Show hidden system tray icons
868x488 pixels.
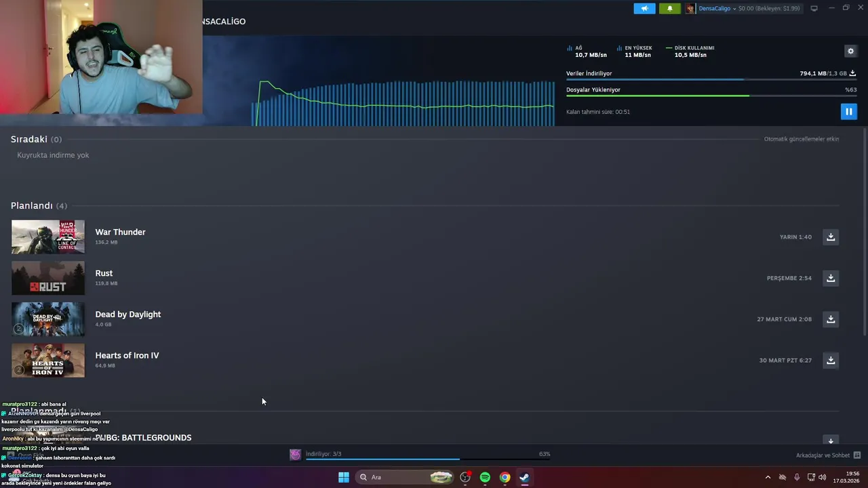tap(768, 477)
